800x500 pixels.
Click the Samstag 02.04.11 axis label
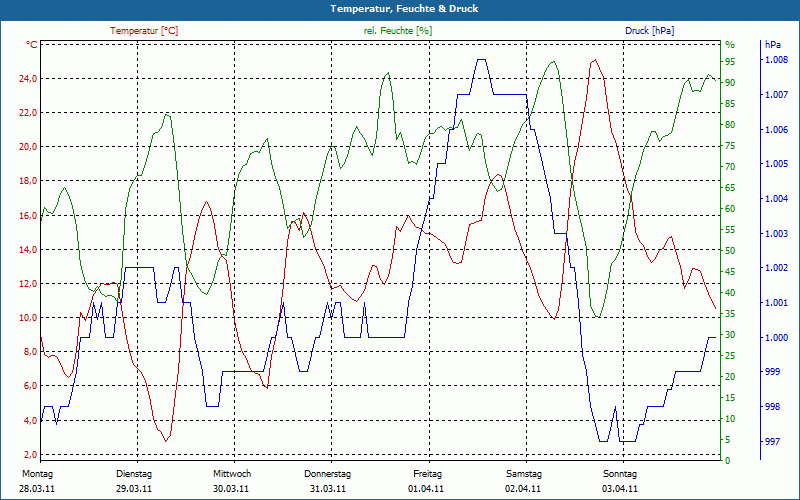523,481
